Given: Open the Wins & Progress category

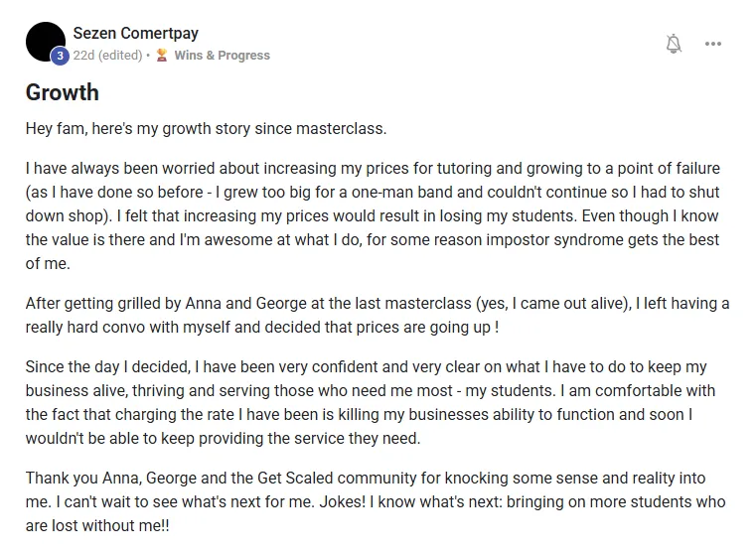Looking at the screenshot, I should pyautogui.click(x=222, y=56).
